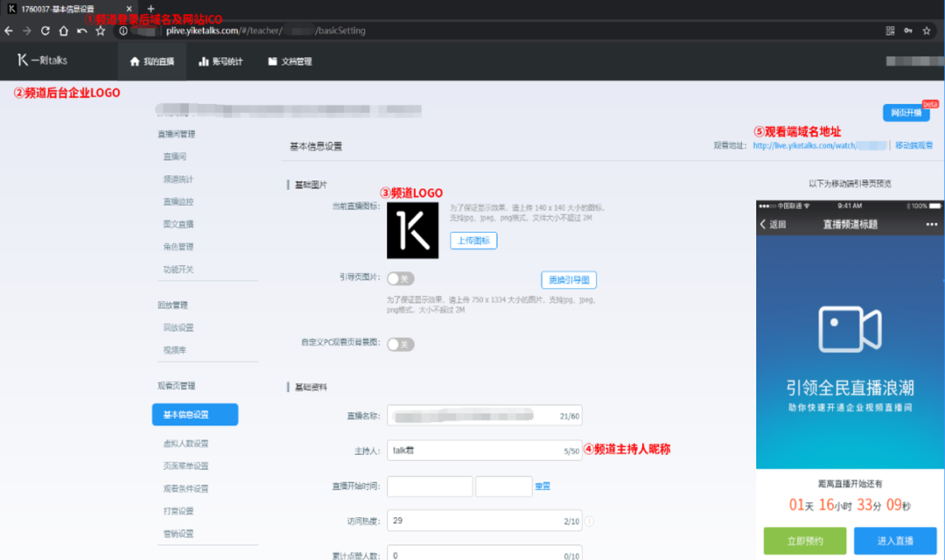Select 虚拟人数设置 in the sidebar
The image size is (945, 560).
pos(185,444)
